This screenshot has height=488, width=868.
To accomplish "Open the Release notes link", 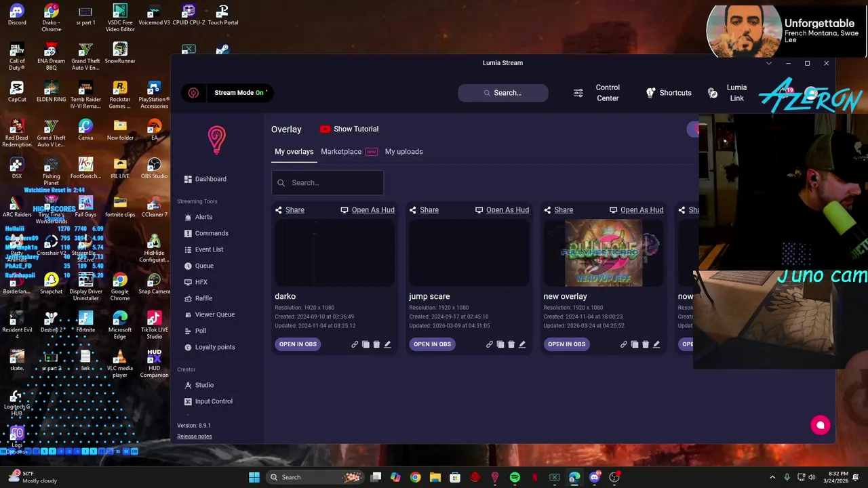I will click(195, 436).
